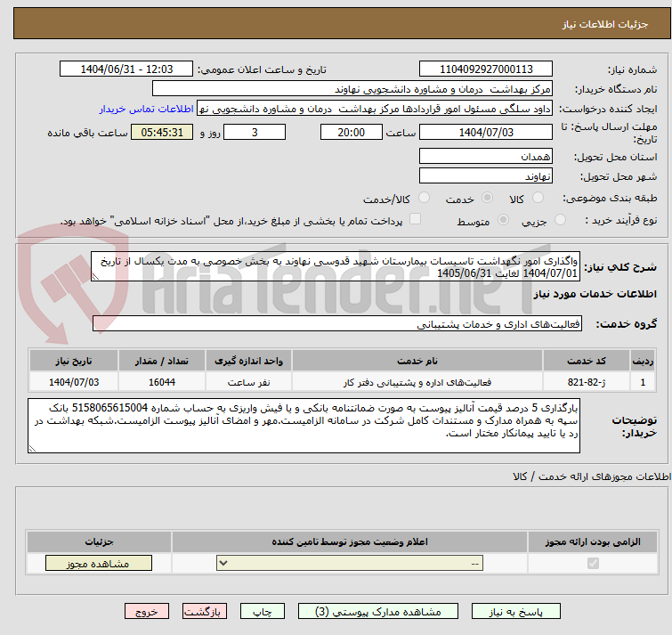Click the کد خدمت column header
Viewport: 672px width, 635px height.
586,361
